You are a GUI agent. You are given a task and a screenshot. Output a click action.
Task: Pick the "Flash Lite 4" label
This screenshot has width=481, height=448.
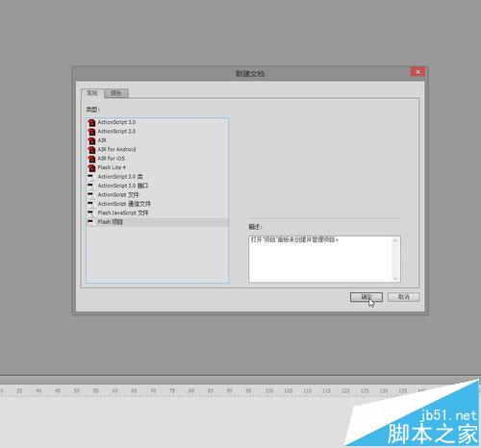(112, 167)
